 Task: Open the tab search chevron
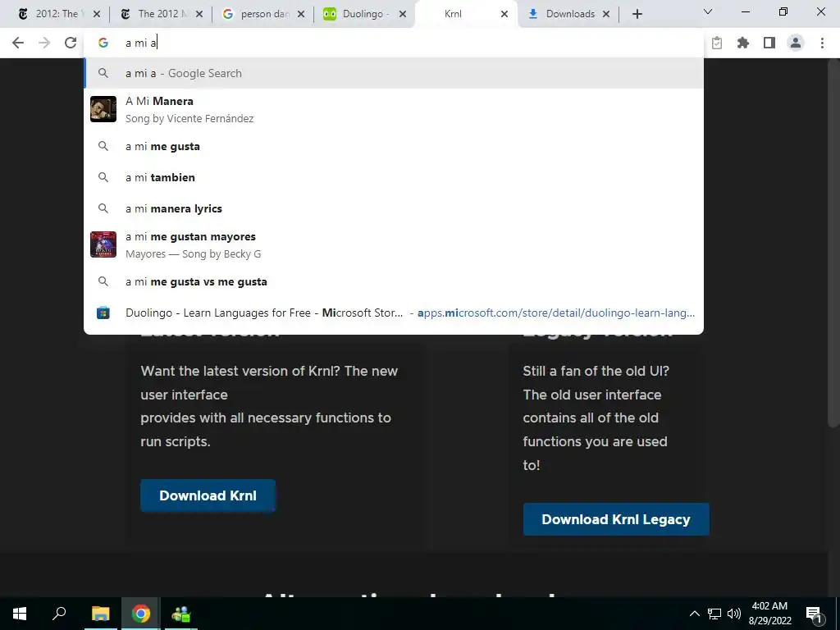coord(708,11)
